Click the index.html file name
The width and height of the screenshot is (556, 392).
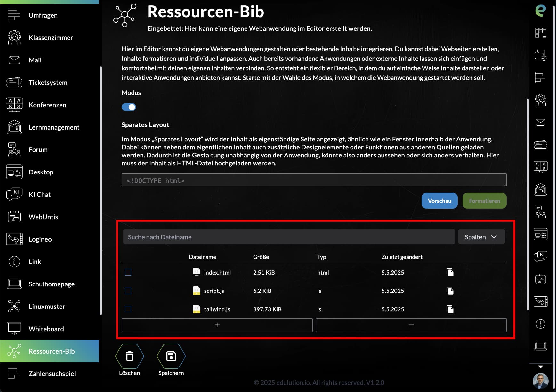pos(217,272)
